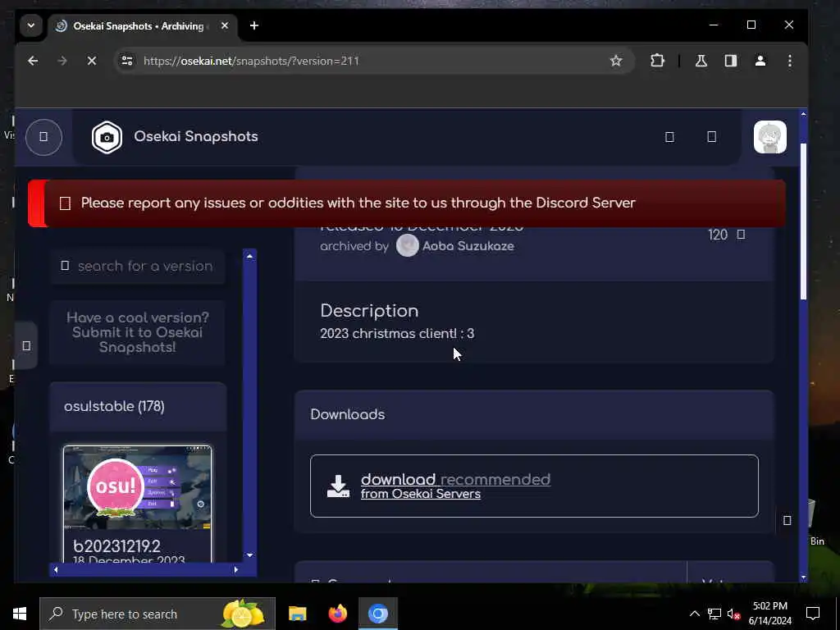Click from Osekai Servers link
840x630 pixels.
tap(421, 494)
